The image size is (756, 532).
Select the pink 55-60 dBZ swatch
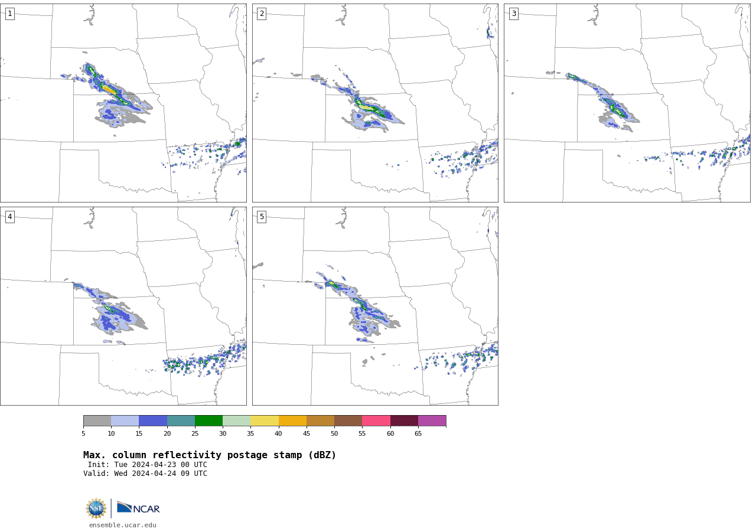tap(376, 421)
